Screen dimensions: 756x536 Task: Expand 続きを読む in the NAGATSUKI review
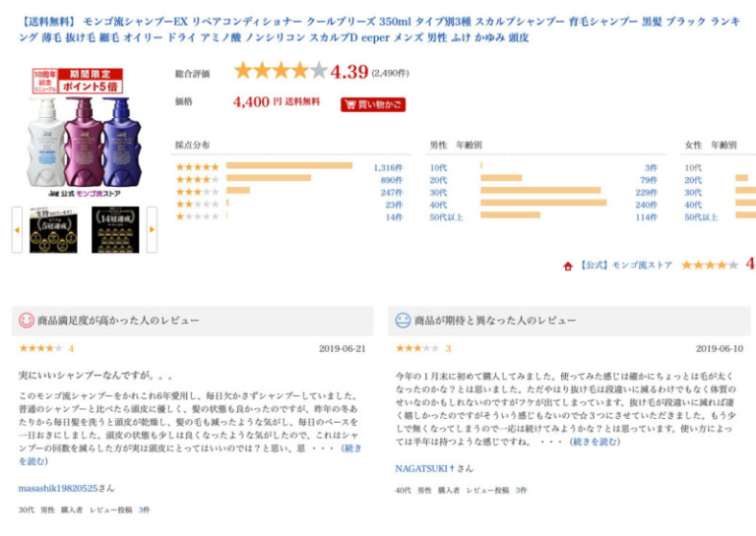coord(595,442)
